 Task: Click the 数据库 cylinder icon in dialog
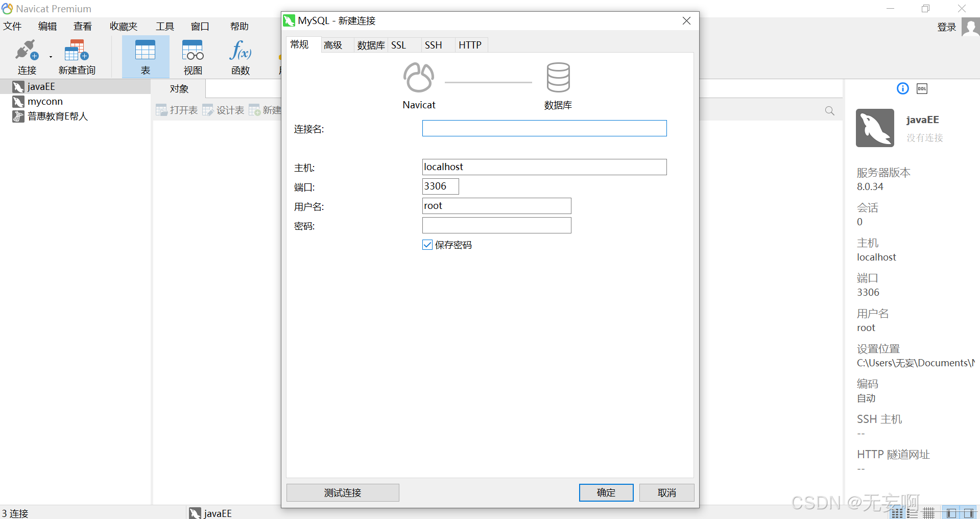pyautogui.click(x=558, y=78)
